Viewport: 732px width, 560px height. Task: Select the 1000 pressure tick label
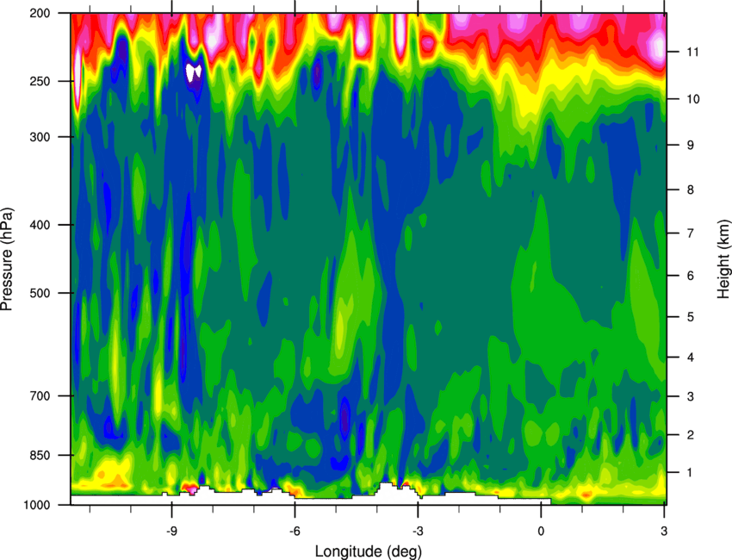[37, 505]
